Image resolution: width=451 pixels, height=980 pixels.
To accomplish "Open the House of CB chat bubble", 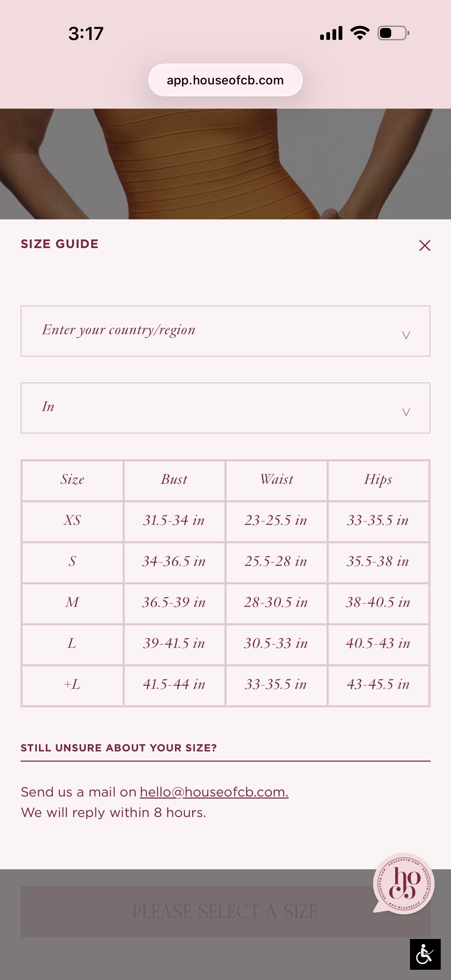I will (x=404, y=883).
